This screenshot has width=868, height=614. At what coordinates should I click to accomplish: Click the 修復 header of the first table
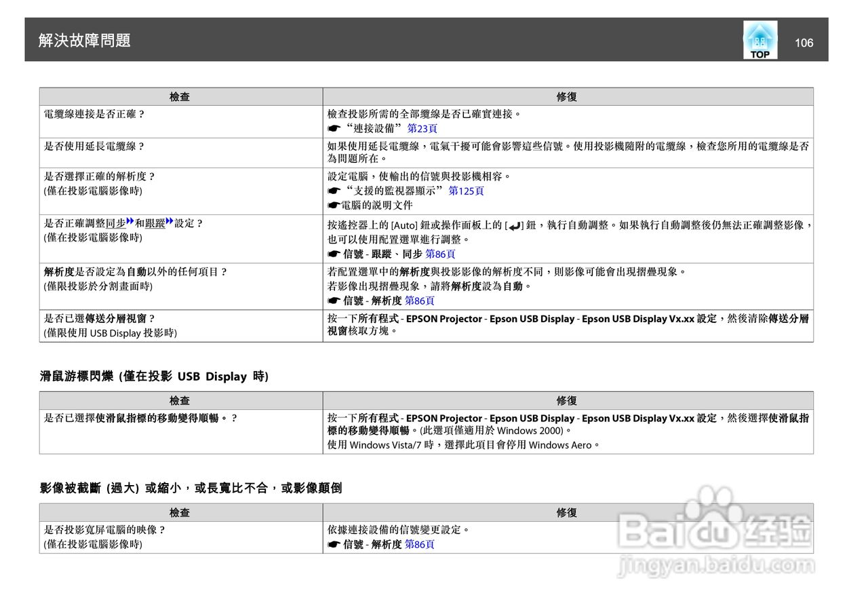pyautogui.click(x=567, y=97)
